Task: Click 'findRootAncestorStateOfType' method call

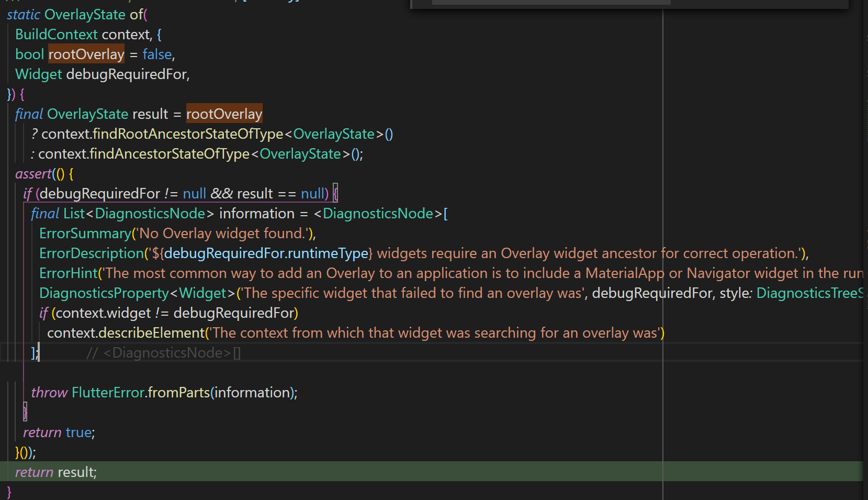Action: click(x=188, y=134)
